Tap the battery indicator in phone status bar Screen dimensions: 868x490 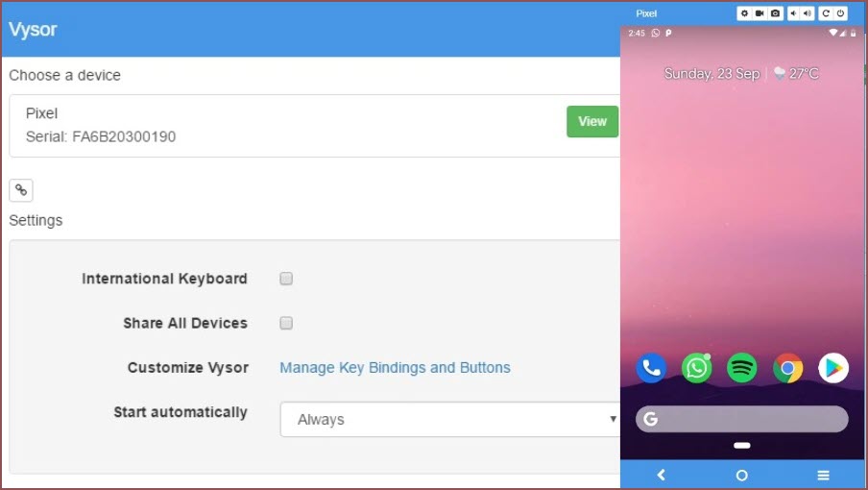tap(853, 34)
